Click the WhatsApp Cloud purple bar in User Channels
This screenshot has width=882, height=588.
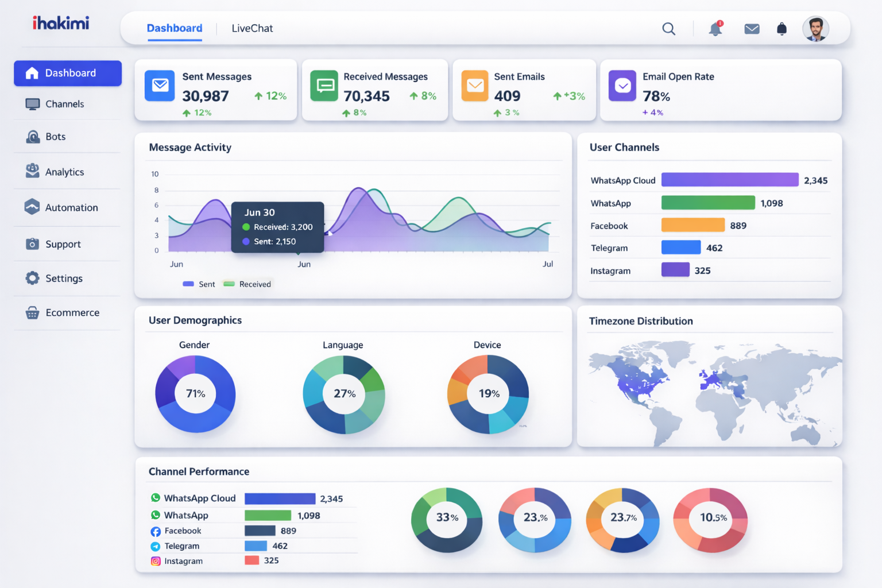(729, 180)
